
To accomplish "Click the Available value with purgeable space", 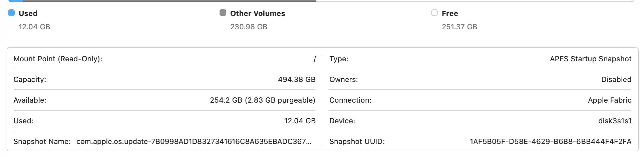I will tap(263, 100).
